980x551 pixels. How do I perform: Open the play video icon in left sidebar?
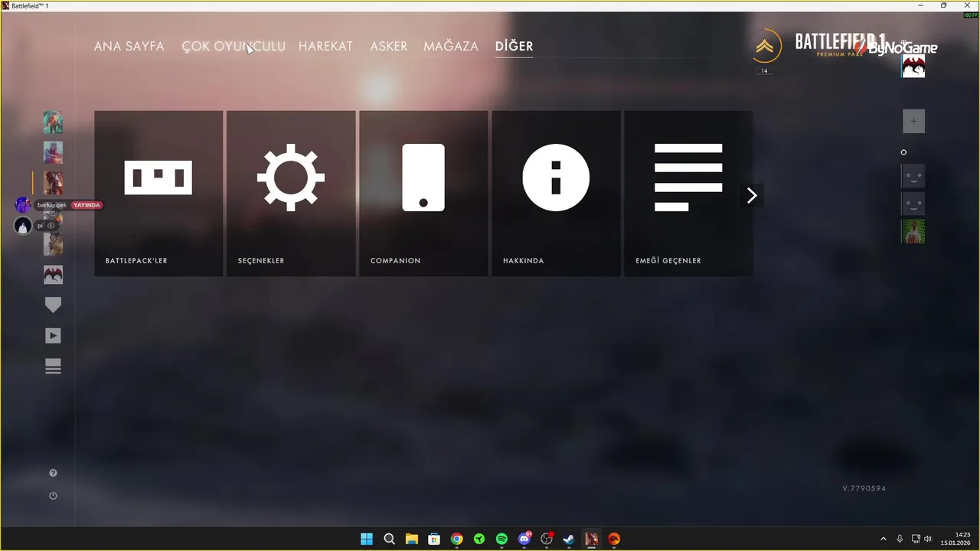53,335
